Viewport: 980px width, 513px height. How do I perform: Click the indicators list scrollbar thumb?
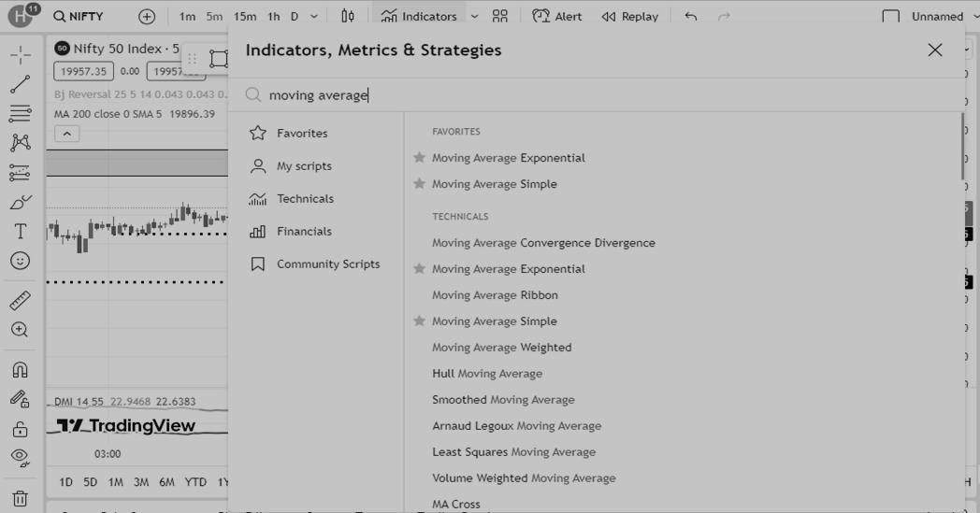tap(962, 146)
